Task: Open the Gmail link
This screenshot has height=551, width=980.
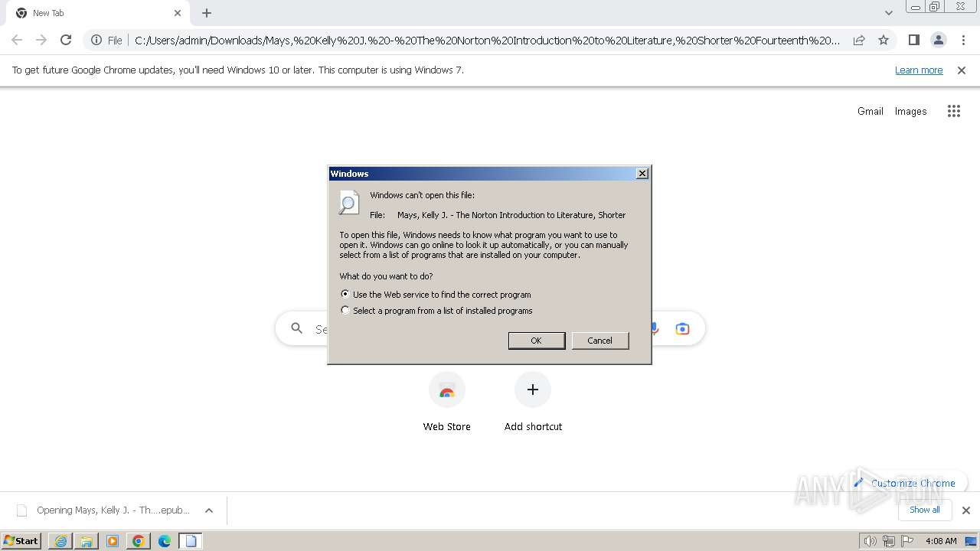Action: 871,111
